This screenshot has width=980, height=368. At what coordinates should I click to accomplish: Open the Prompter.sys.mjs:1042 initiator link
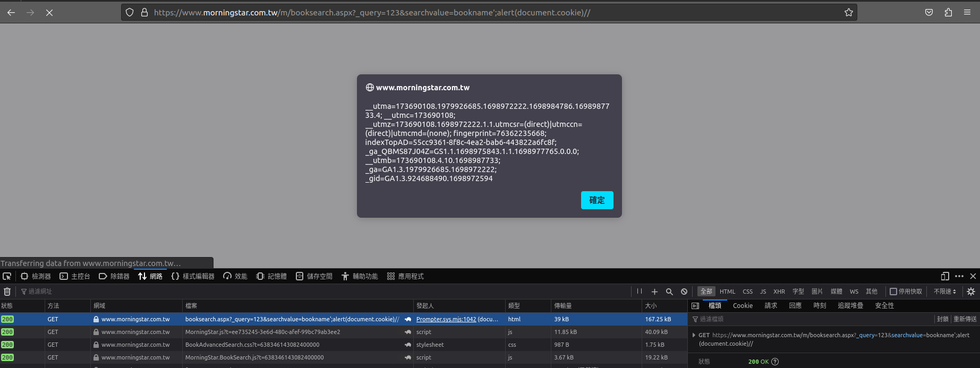click(x=446, y=319)
